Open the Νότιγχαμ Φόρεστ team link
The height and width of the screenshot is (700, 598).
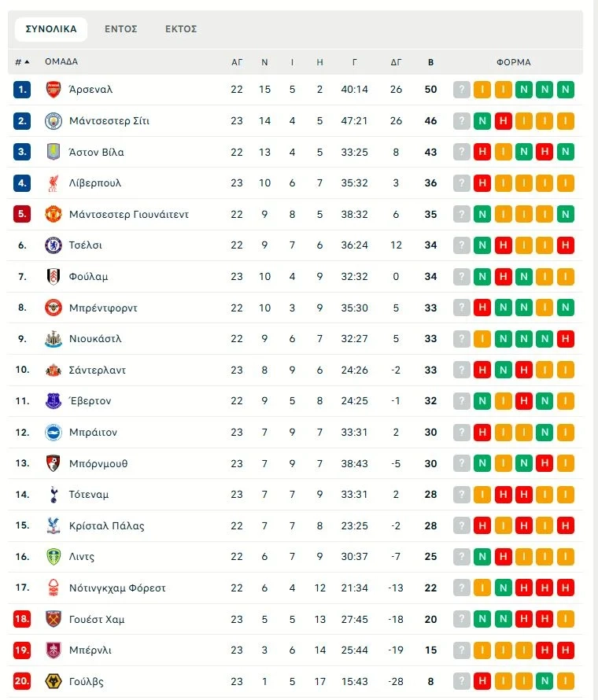pos(117,588)
